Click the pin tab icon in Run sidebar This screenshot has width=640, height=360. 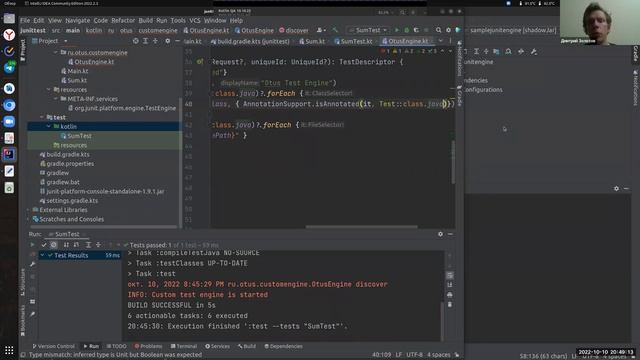tap(33, 314)
